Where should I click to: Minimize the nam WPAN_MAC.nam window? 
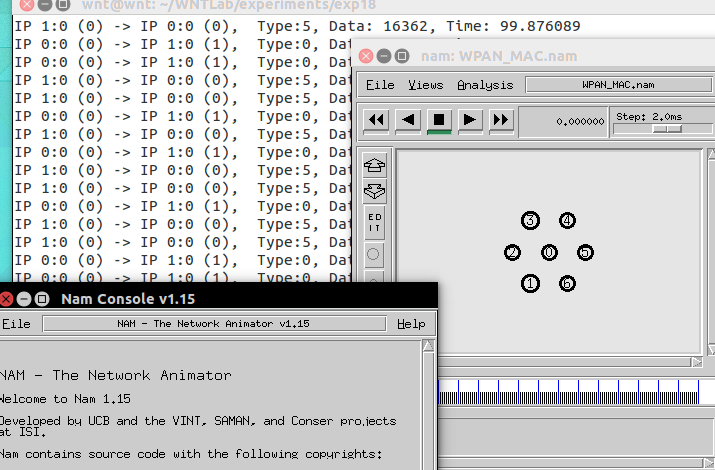pos(384,56)
